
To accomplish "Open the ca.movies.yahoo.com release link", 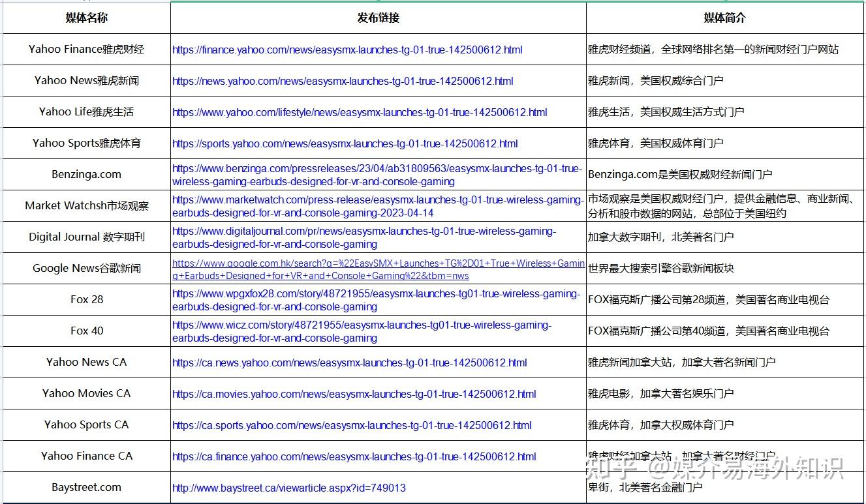I will coord(354,394).
